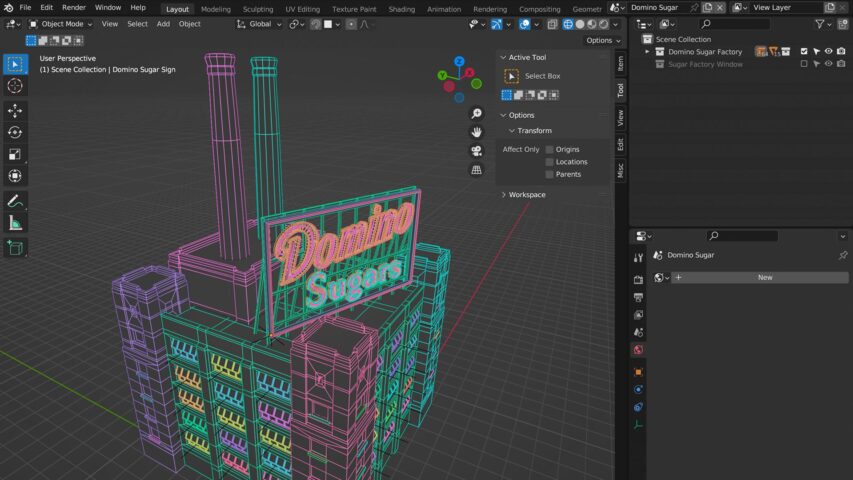Open the Object Mode dropdown
853x480 pixels.
[x=60, y=24]
